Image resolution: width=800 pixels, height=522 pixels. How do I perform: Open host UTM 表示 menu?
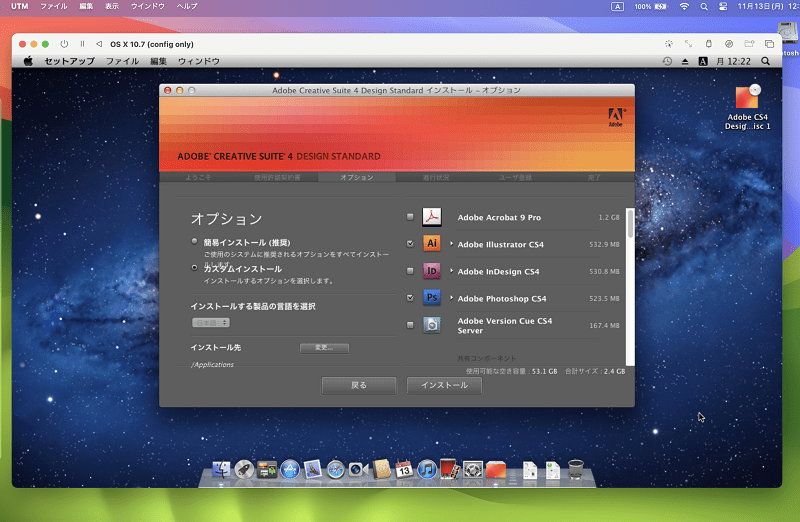coord(112,6)
